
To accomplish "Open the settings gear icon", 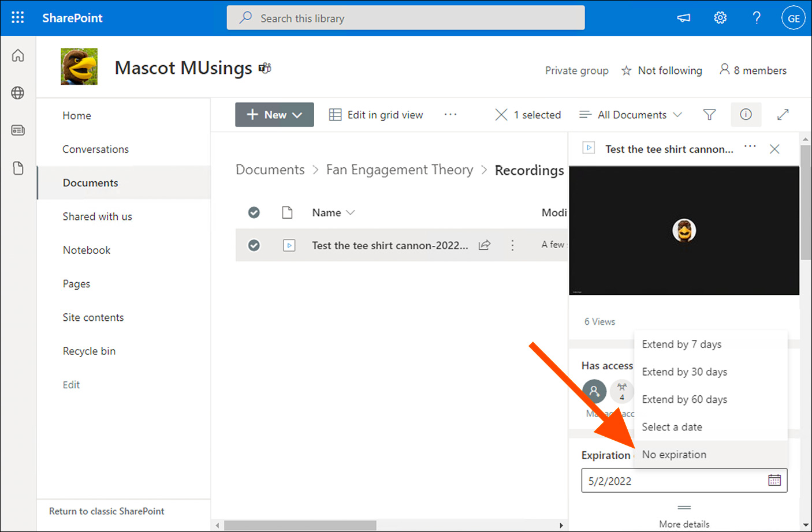I will pos(720,18).
